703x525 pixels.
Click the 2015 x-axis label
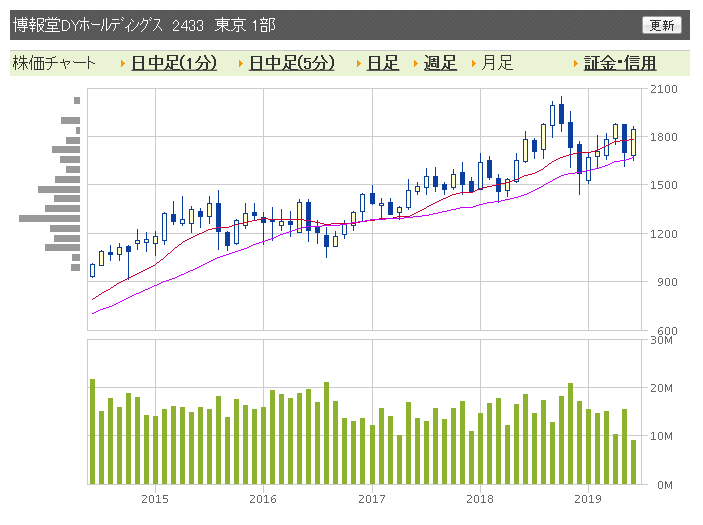155,499
